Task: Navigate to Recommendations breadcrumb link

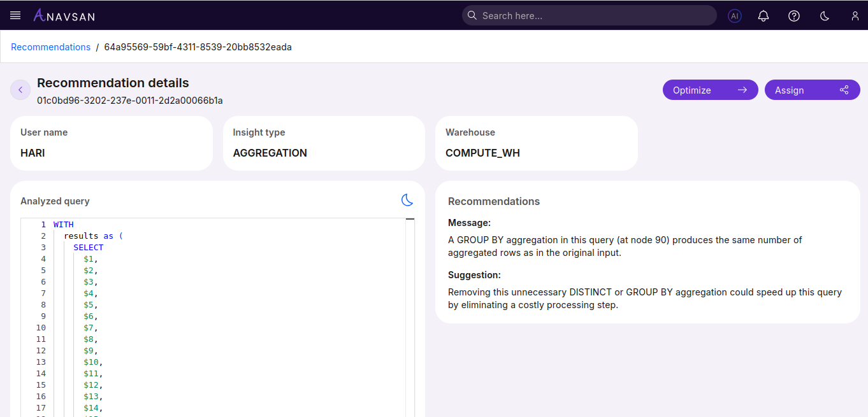Action: click(50, 46)
